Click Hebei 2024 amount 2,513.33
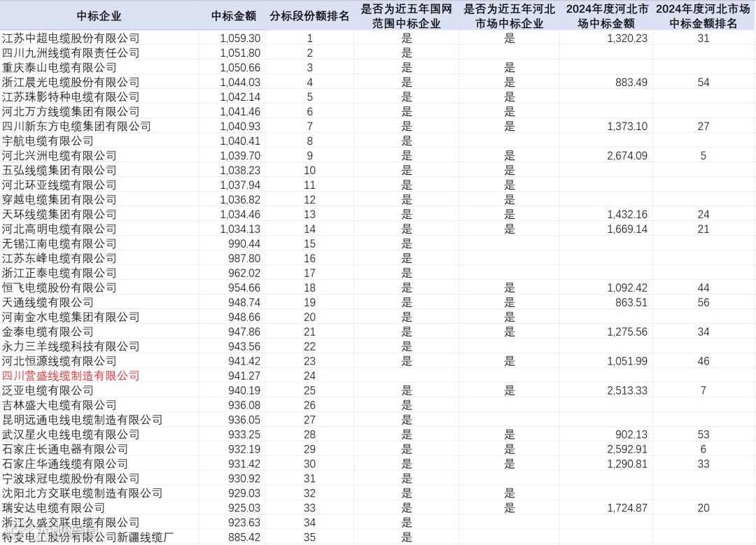Screen dimensions: 756x545 (627, 391)
